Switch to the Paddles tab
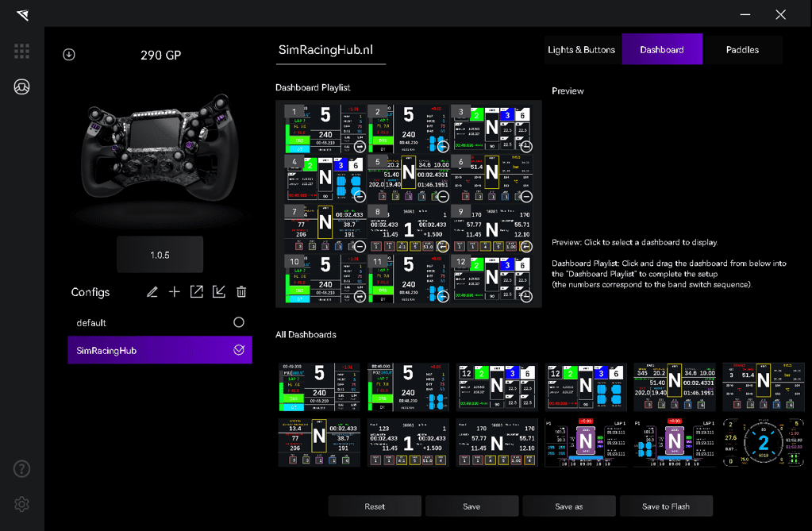 pyautogui.click(x=742, y=49)
